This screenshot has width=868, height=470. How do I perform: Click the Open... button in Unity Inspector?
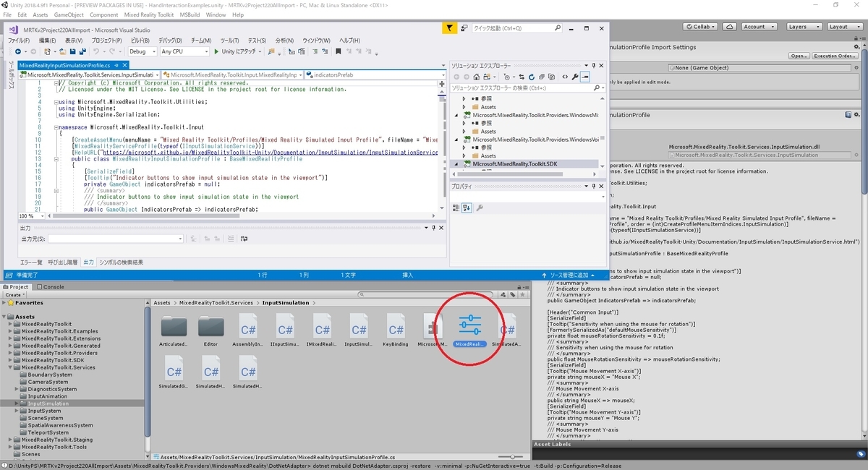pos(799,56)
